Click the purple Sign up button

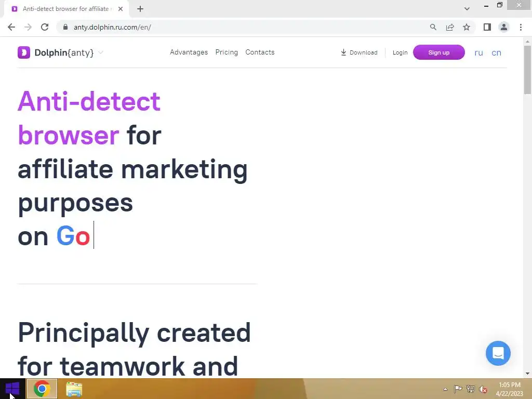pyautogui.click(x=438, y=52)
